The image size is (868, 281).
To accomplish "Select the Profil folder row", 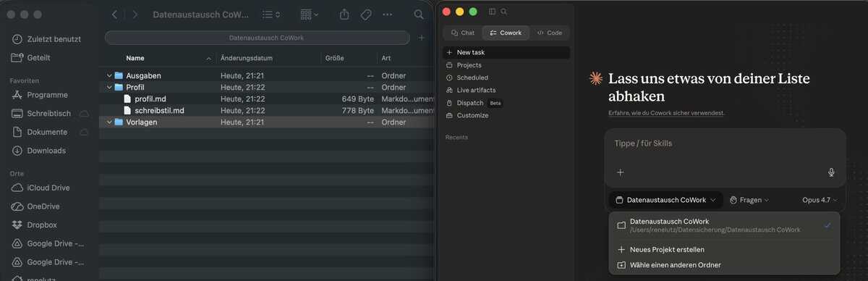I will tap(266, 87).
